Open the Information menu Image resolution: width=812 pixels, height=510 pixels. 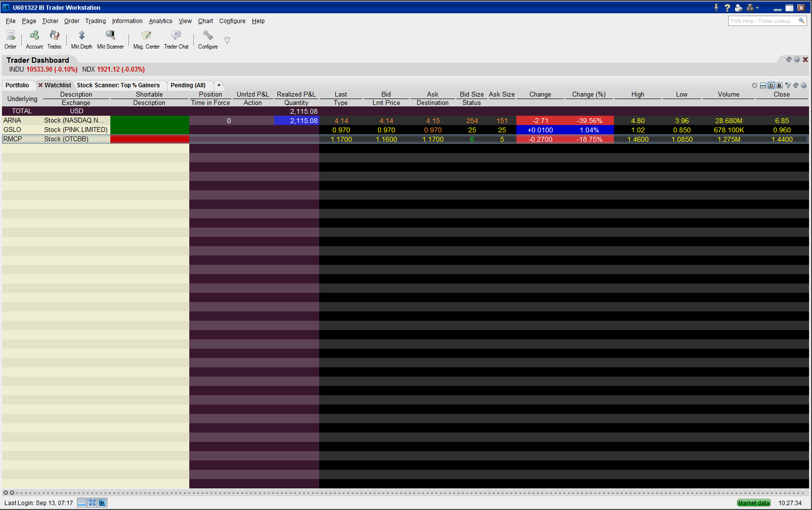(127, 21)
